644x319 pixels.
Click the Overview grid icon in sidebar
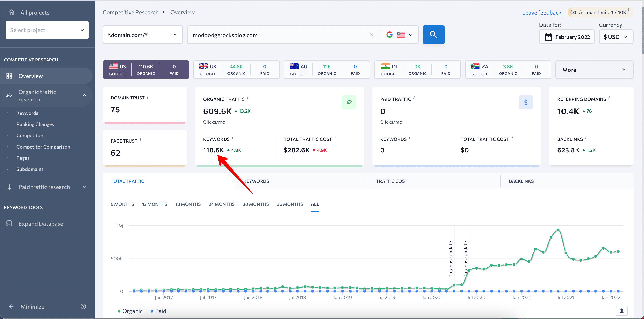[9, 76]
